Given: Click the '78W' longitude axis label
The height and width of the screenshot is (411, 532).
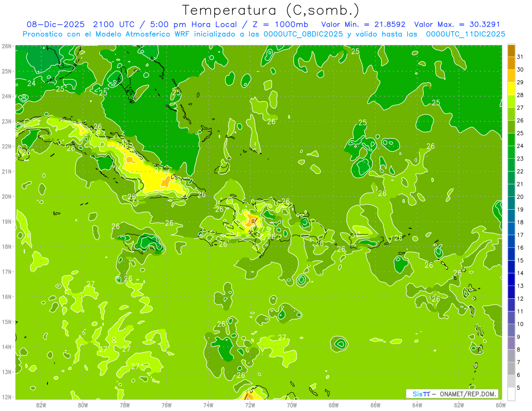Looking at the screenshot, I should tap(125, 405).
